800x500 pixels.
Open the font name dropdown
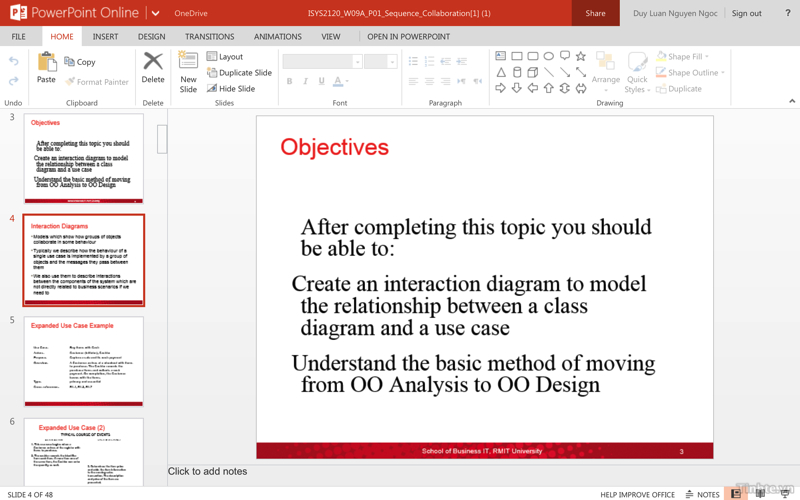[x=357, y=62]
